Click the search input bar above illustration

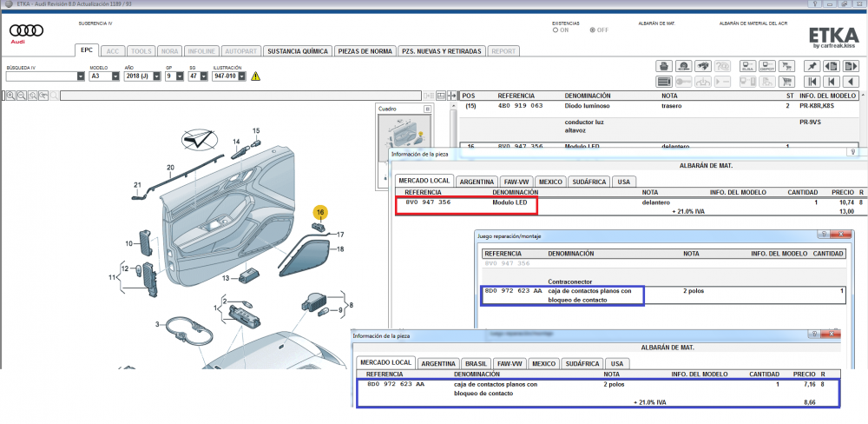[x=240, y=96]
